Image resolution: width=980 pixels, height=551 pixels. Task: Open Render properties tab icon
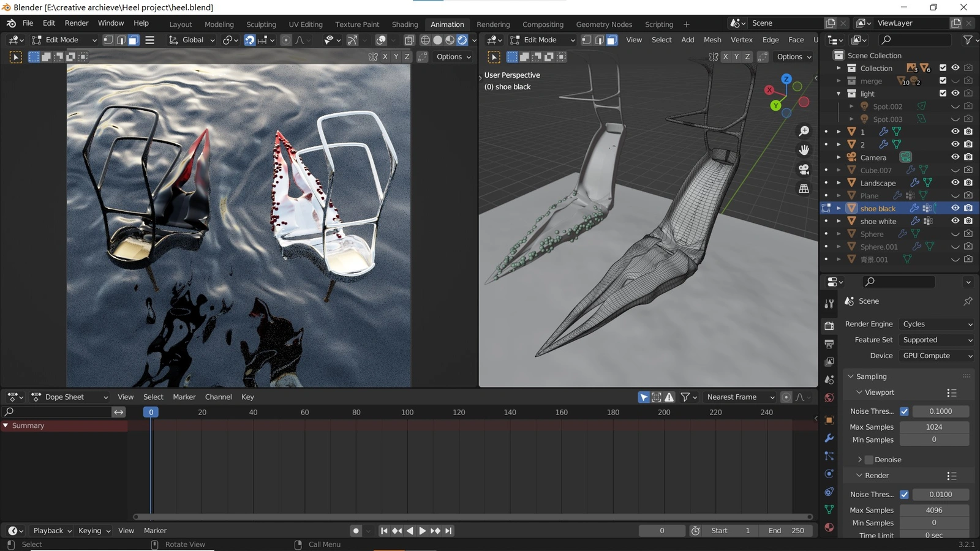click(829, 326)
